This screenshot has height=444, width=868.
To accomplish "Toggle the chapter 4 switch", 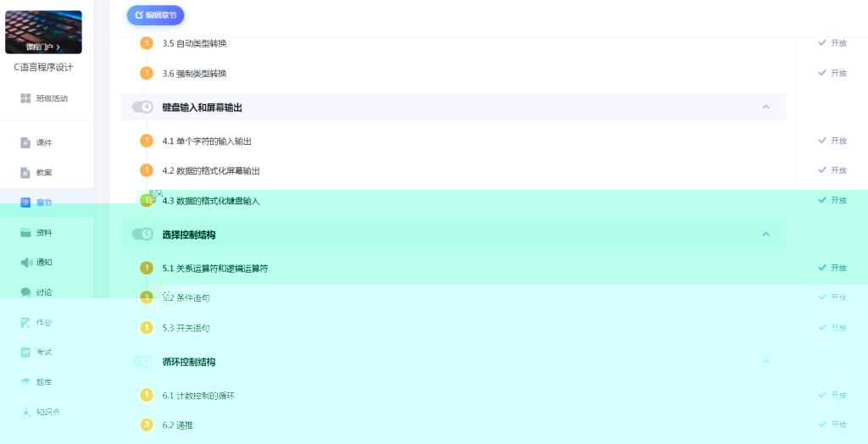I will tap(142, 107).
